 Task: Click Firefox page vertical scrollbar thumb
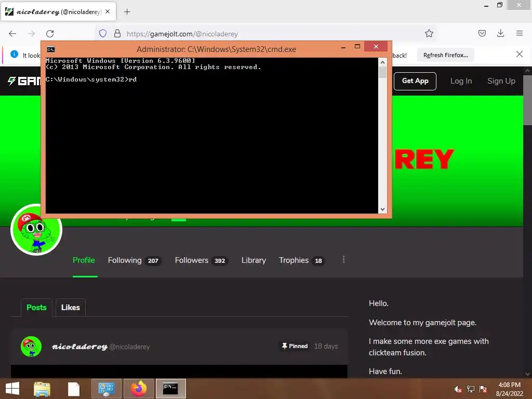tap(527, 100)
